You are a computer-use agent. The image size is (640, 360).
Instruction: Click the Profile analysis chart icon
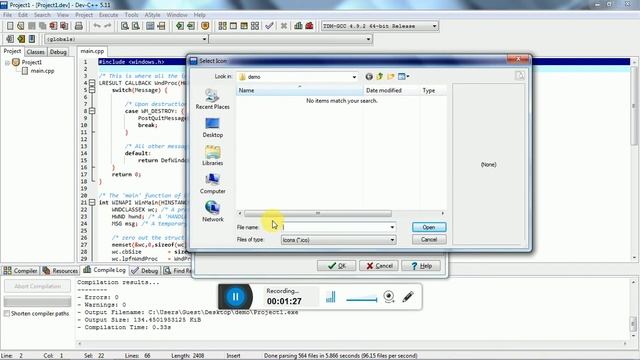(x=298, y=26)
